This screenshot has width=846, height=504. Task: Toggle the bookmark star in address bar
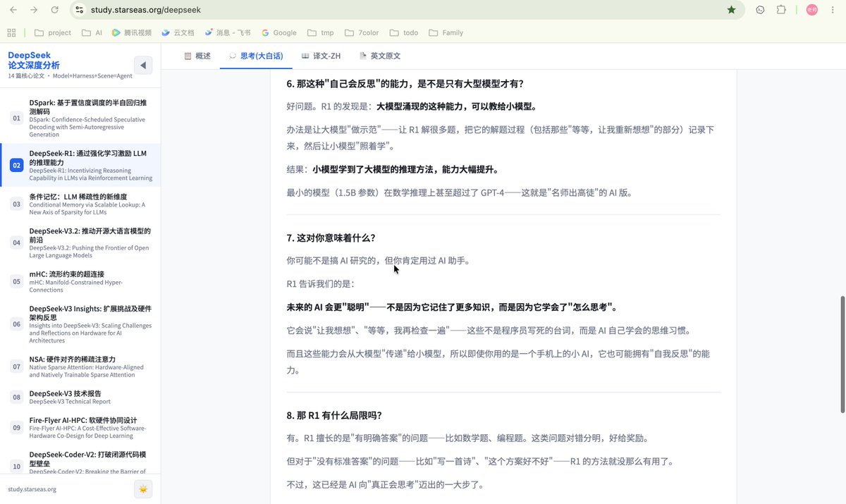pyautogui.click(x=732, y=10)
